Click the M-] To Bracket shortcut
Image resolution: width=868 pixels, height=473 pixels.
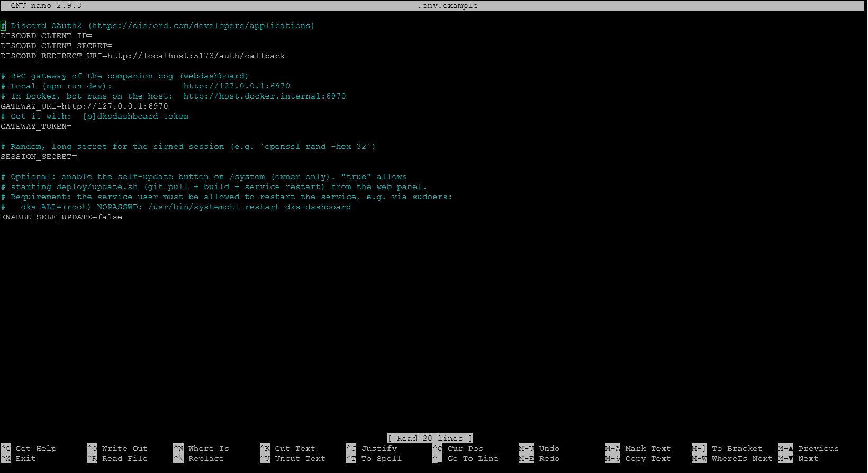tap(727, 449)
